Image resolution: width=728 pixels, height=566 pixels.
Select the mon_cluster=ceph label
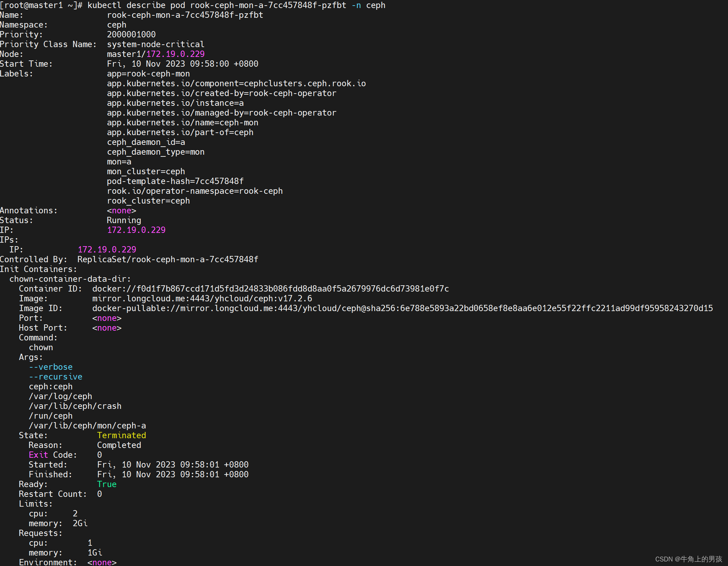click(146, 171)
